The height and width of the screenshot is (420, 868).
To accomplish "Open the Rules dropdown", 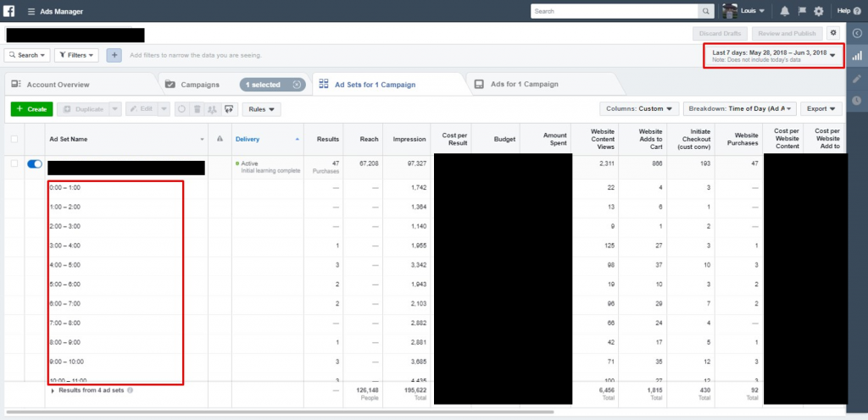I will 261,109.
